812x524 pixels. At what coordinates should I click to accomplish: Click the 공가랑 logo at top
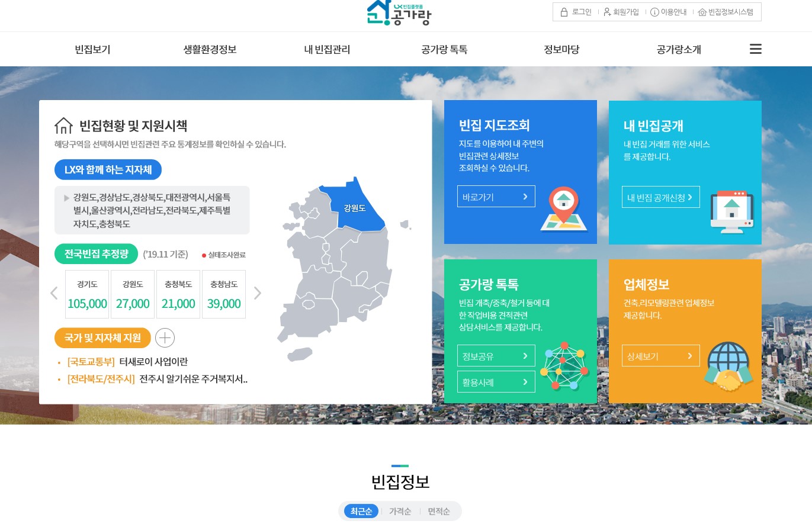click(399, 13)
